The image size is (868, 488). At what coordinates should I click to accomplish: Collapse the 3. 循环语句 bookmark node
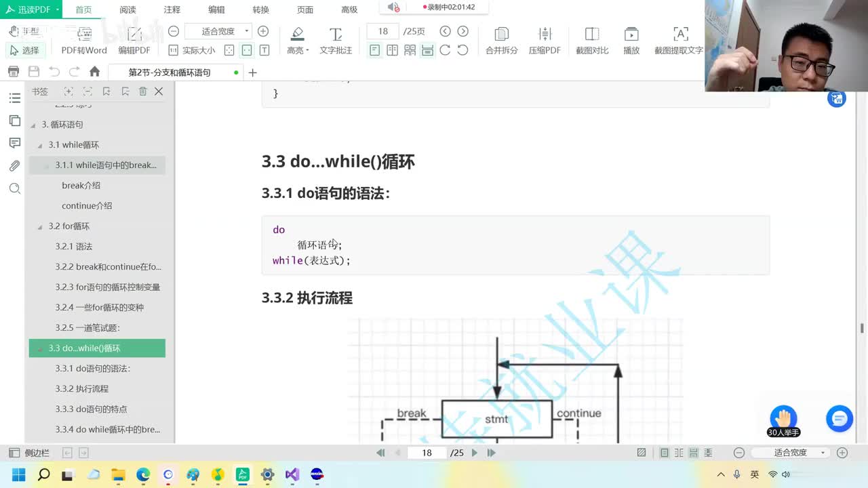pyautogui.click(x=33, y=125)
